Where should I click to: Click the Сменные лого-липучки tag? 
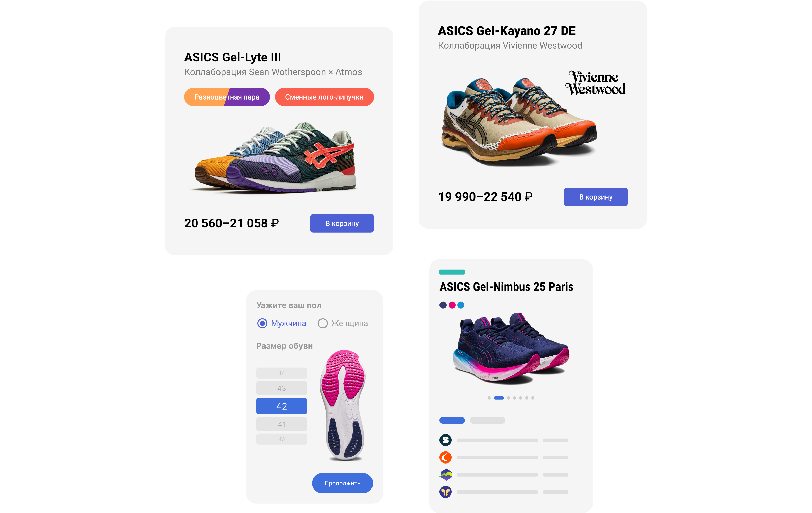pos(324,97)
